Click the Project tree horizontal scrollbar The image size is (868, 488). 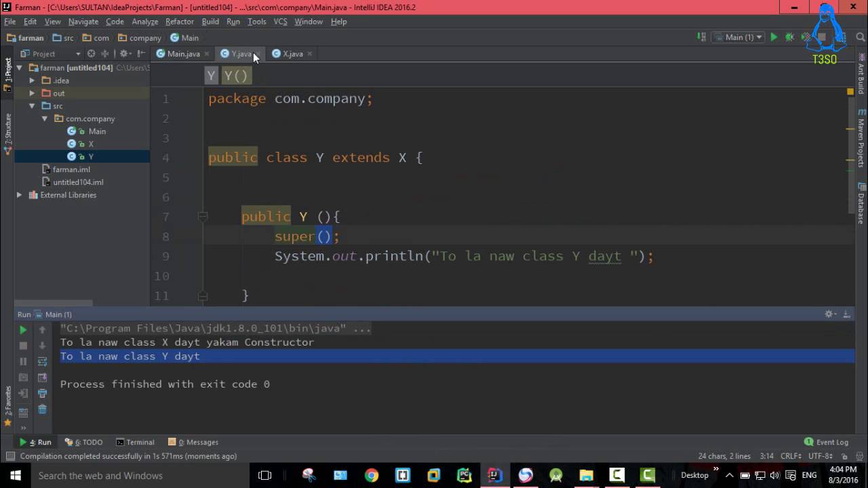tap(54, 302)
